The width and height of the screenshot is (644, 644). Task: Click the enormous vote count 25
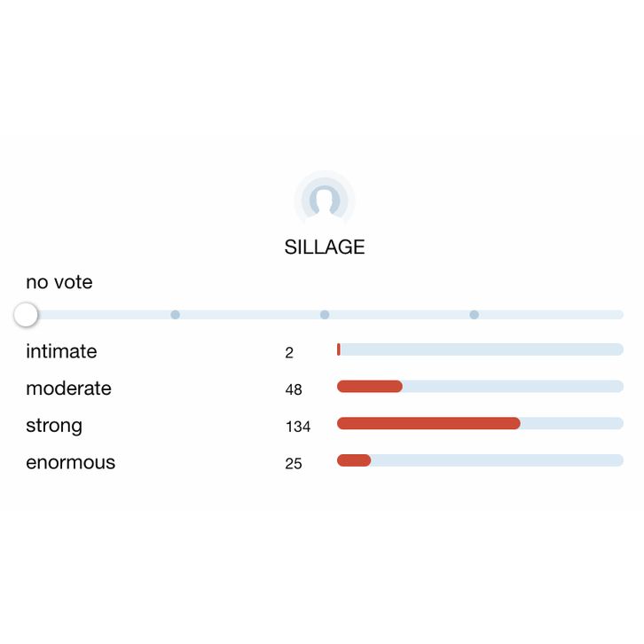tap(294, 464)
